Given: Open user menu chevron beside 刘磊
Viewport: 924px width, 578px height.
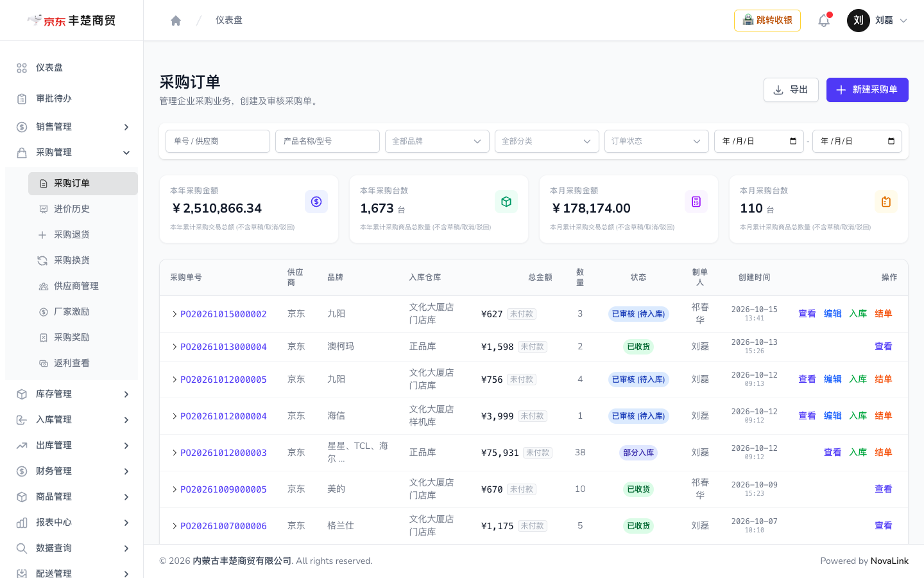Looking at the screenshot, I should pos(903,21).
